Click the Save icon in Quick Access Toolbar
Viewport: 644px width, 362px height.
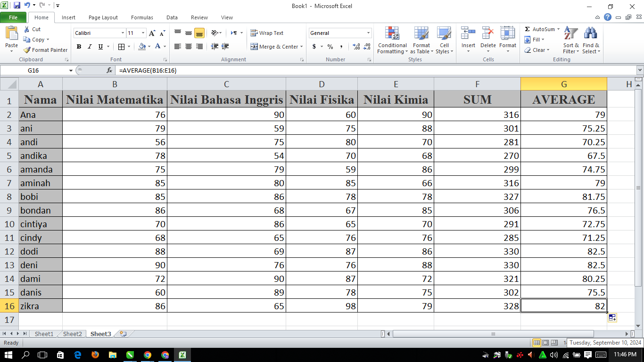click(x=17, y=6)
